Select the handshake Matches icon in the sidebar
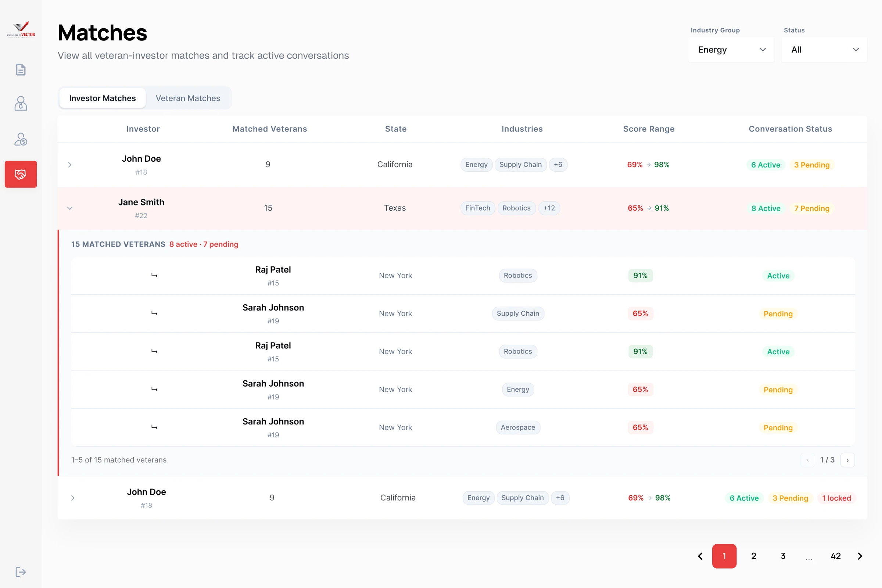 [x=21, y=174]
